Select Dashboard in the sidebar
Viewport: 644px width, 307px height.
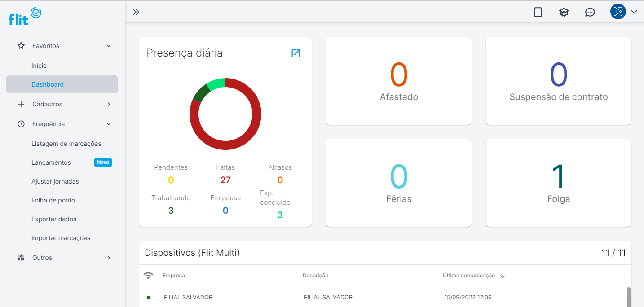(47, 84)
